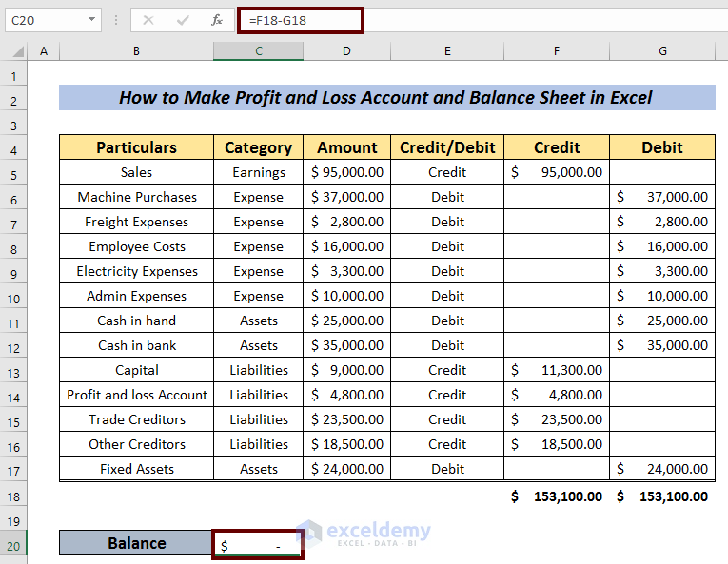The height and width of the screenshot is (564, 728).
Task: Select the $ 37,000.00 cell in Debit column
Action: tap(662, 197)
